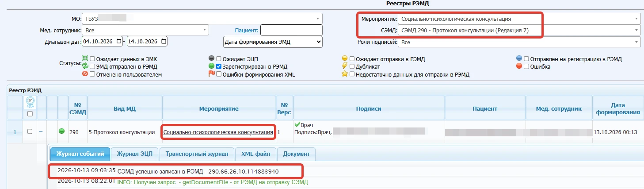Enable 'Ошибки формирования XML' checkbox
The width and height of the screenshot is (644, 189).
tap(219, 74)
